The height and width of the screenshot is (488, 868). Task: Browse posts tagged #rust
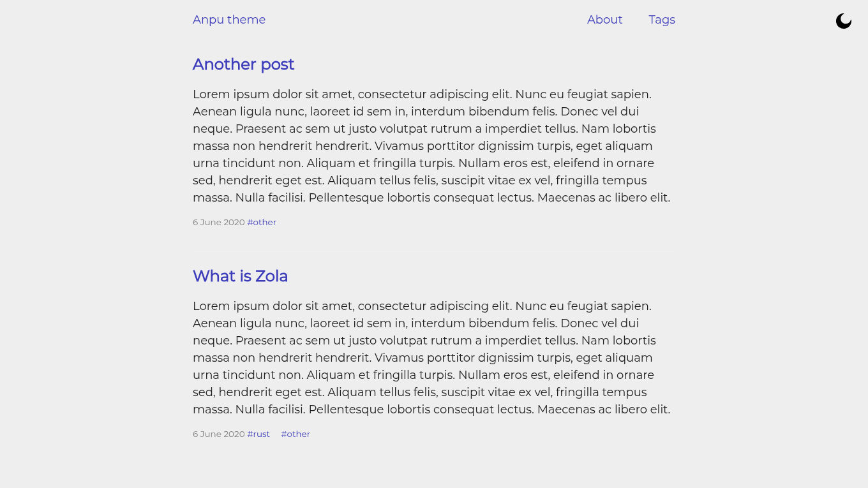coord(258,434)
